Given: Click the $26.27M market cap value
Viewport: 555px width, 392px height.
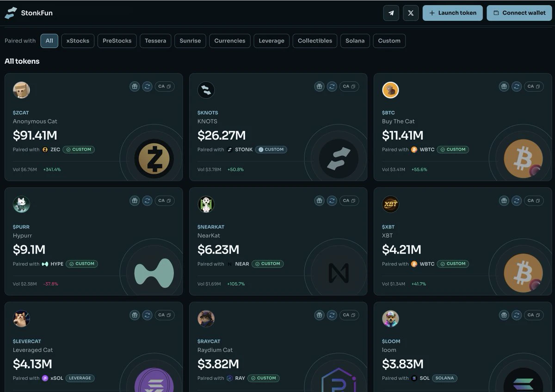Looking at the screenshot, I should pos(222,135).
